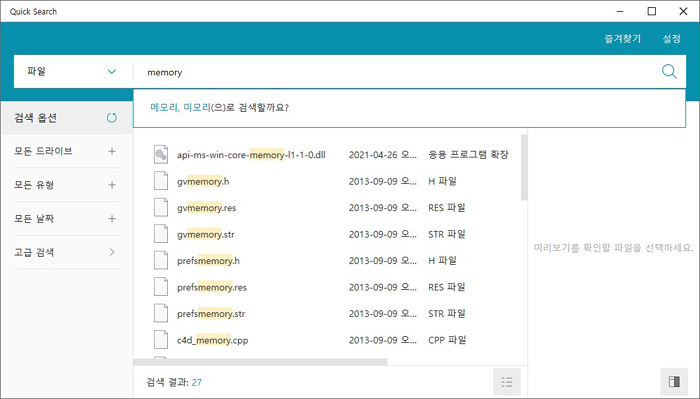The height and width of the screenshot is (399, 700).
Task: Click the horizontal results scrollbar
Action: pyautogui.click(x=260, y=362)
